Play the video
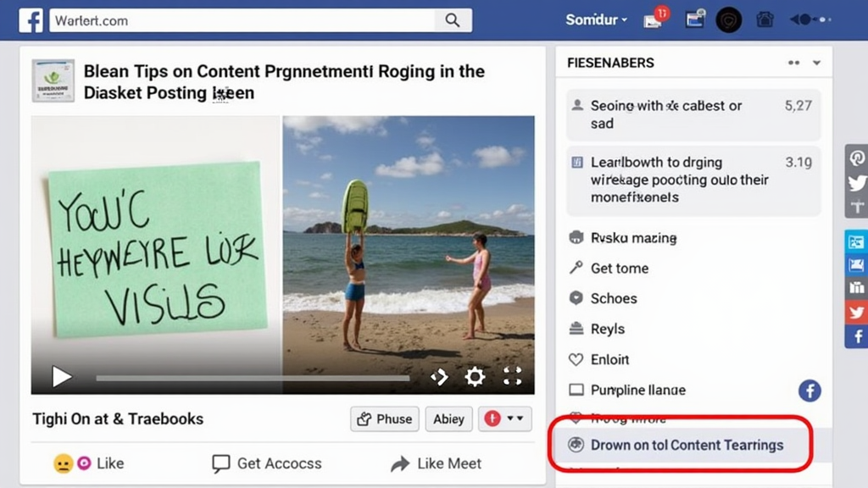868x488 pixels. tap(61, 377)
